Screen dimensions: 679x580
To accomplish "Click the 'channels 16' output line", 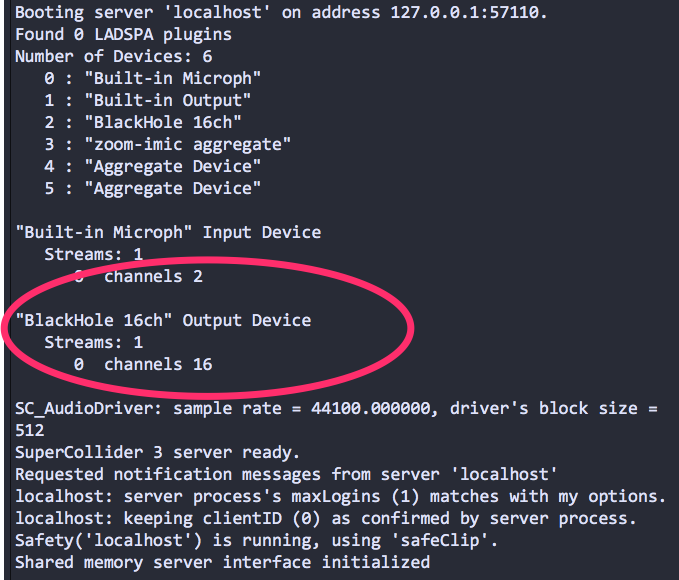I will [143, 364].
